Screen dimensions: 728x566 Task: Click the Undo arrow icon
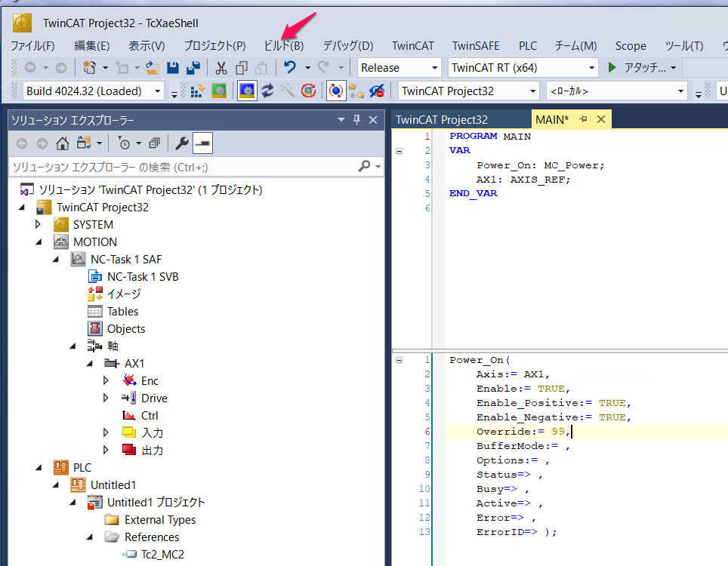[290, 68]
